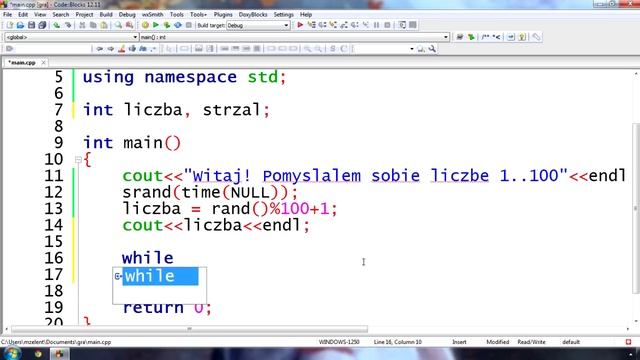Click the DoxyBlocks wrench config icon
Viewport: 640px width, 360px height.
click(x=536, y=37)
